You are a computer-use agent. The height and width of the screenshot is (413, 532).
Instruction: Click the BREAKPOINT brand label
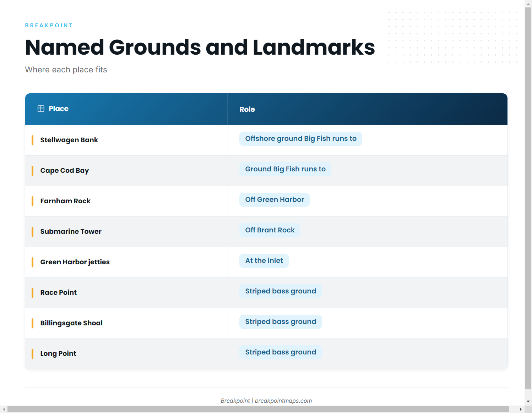(49, 26)
